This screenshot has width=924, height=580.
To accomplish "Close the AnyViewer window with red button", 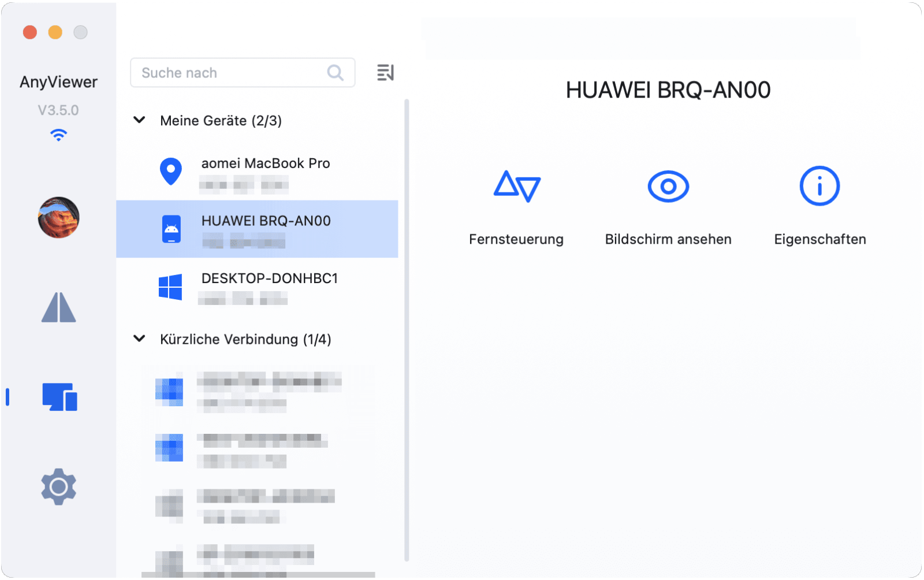I will (x=30, y=32).
